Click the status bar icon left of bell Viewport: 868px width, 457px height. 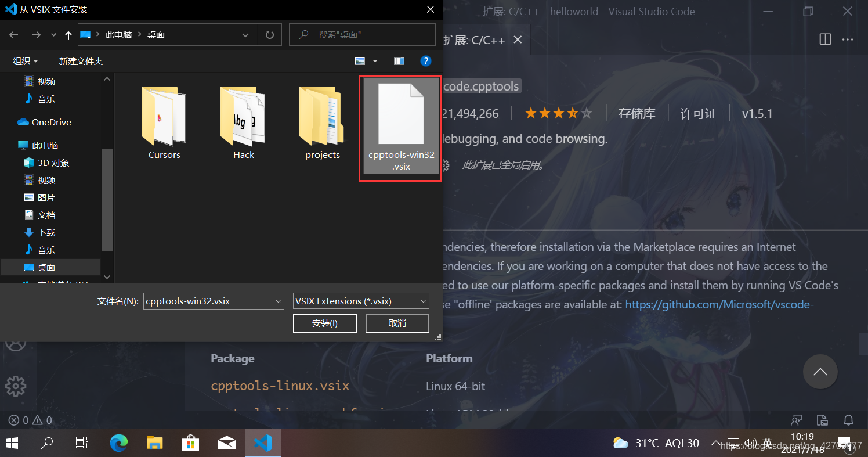pyautogui.click(x=822, y=420)
